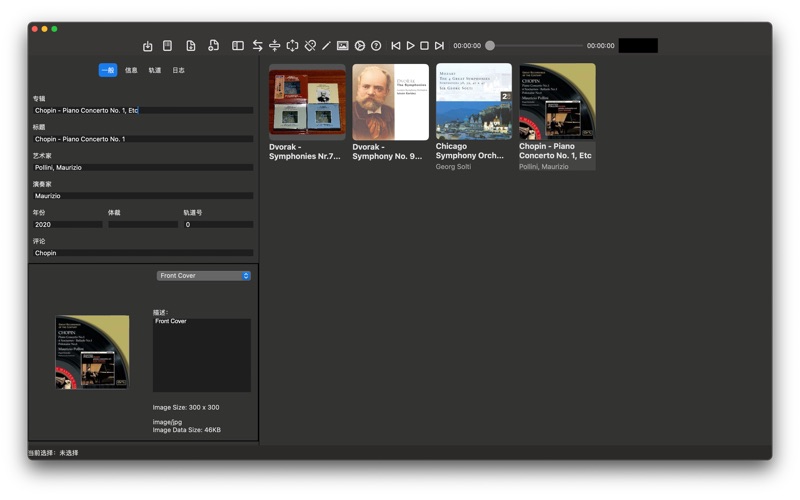
Task: Click the 年份 field containing 2020
Action: pyautogui.click(x=67, y=225)
